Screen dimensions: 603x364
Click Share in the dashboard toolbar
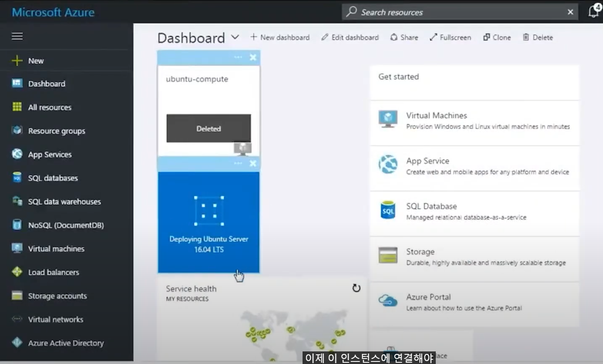click(x=404, y=37)
